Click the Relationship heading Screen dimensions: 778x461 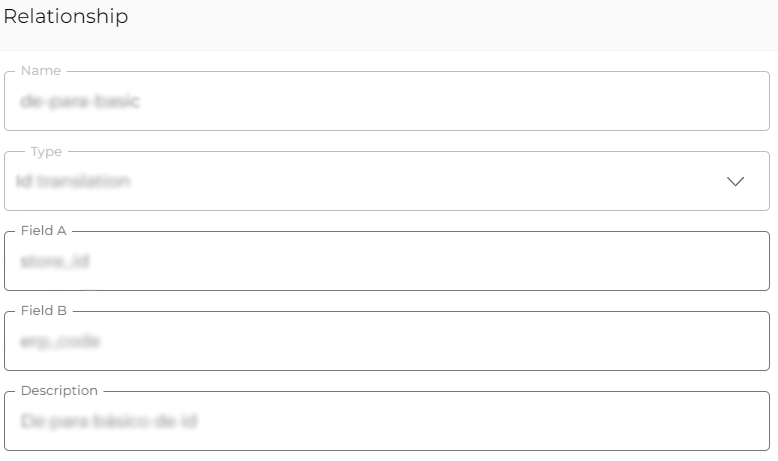[x=66, y=17]
